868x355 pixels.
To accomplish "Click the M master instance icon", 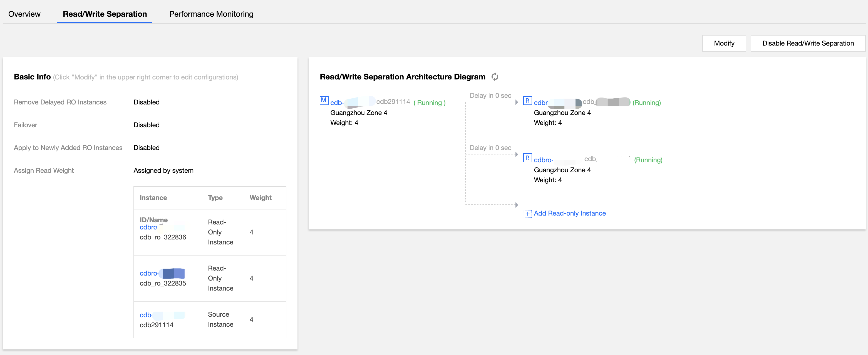I will (323, 100).
